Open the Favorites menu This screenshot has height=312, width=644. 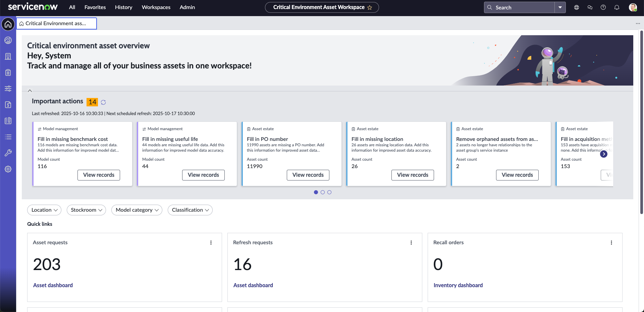95,7
